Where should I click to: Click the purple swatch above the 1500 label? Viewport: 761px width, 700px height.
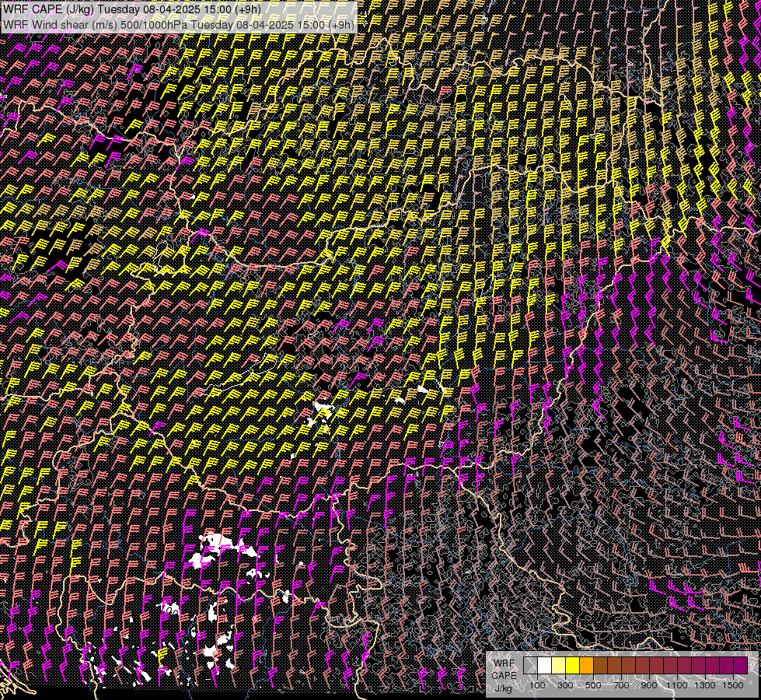740,665
